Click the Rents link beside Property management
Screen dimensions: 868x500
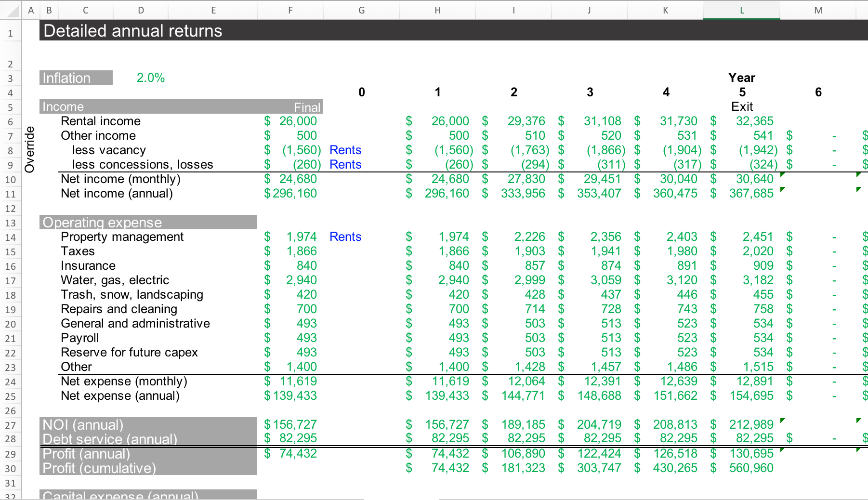[x=345, y=237]
